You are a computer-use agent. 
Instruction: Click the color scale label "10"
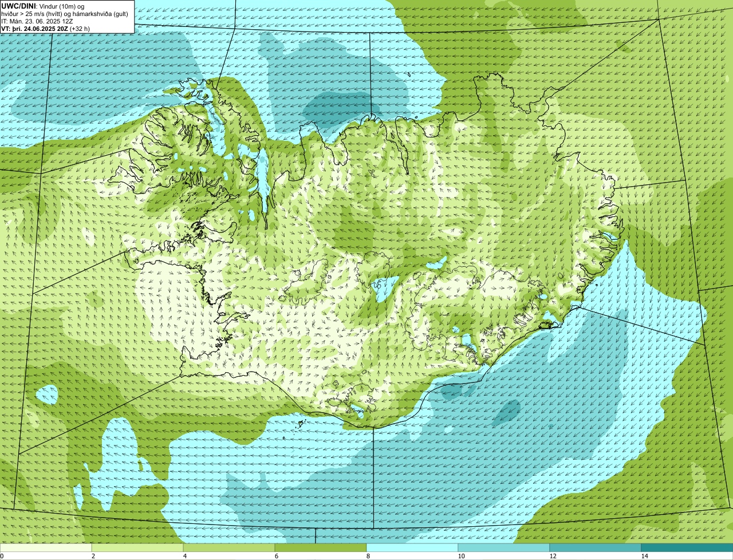pos(461,556)
